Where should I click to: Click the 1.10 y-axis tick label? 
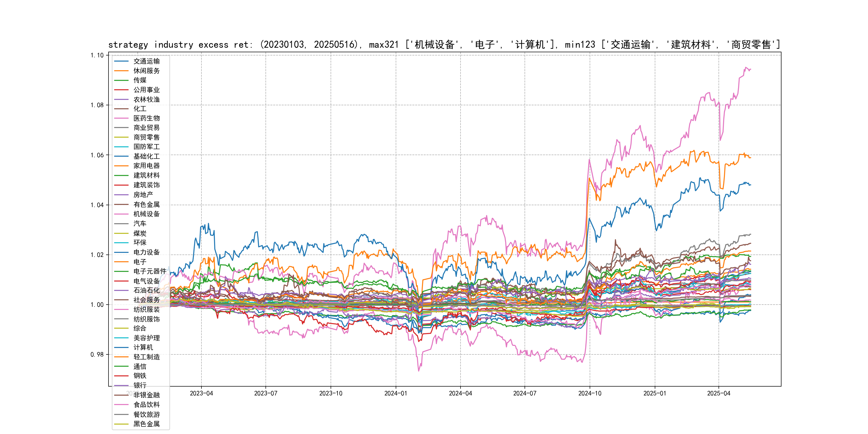click(97, 55)
